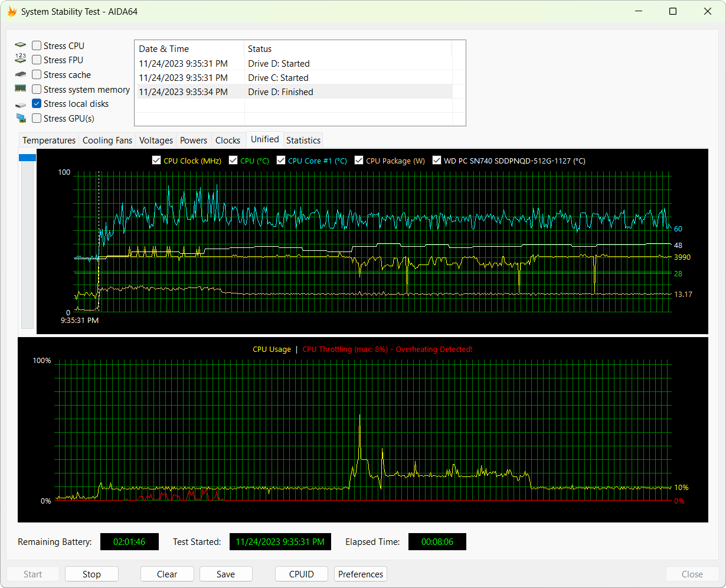Open the Cooling Fans tab
The image size is (726, 588).
[x=107, y=141]
